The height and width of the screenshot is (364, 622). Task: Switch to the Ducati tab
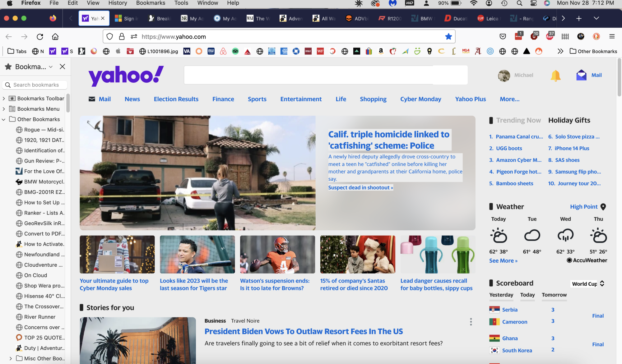click(455, 18)
